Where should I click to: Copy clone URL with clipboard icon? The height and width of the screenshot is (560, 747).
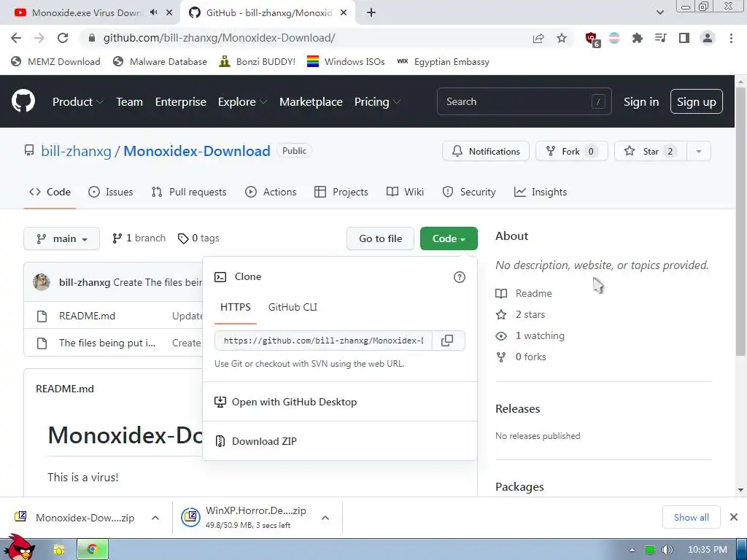point(447,341)
